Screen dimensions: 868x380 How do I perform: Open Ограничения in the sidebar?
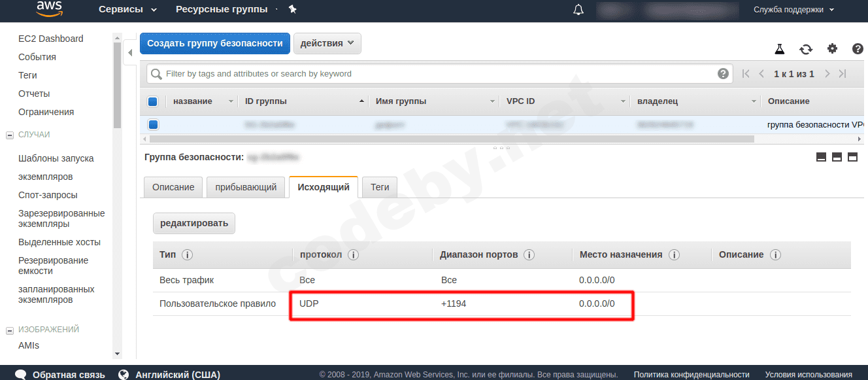tap(46, 112)
